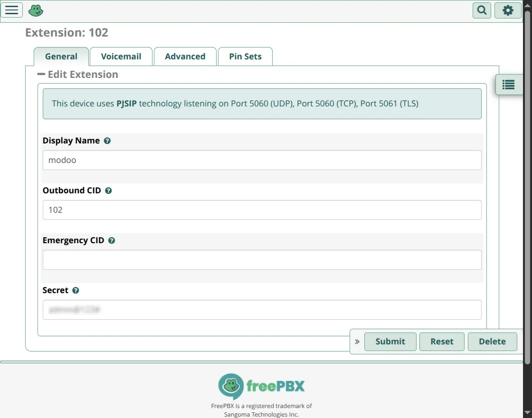
Task: Click the FreePBX frog logo in toolbar
Action: click(35, 9)
